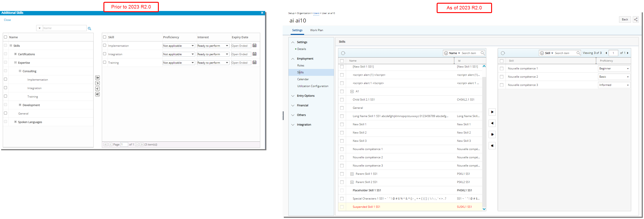Image resolution: width=644 pixels, height=219 pixels.
Task: Click info icon in Skill search field
Action: pos(542,53)
